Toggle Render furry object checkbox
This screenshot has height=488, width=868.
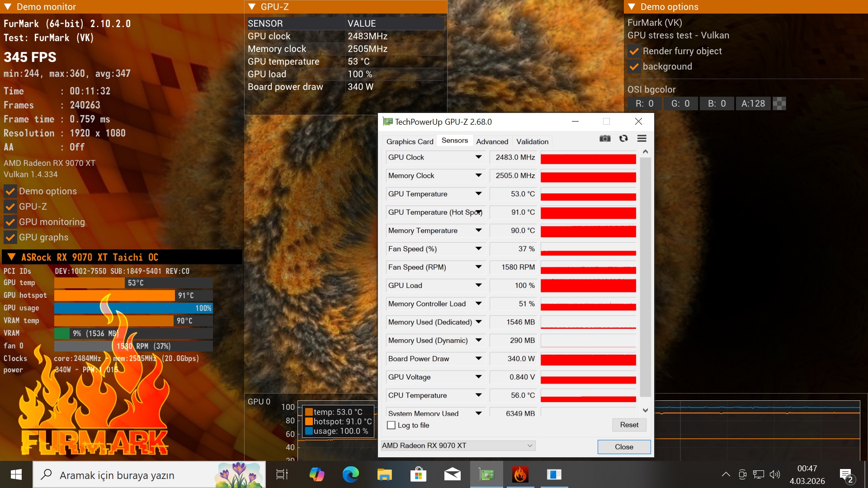pyautogui.click(x=634, y=52)
